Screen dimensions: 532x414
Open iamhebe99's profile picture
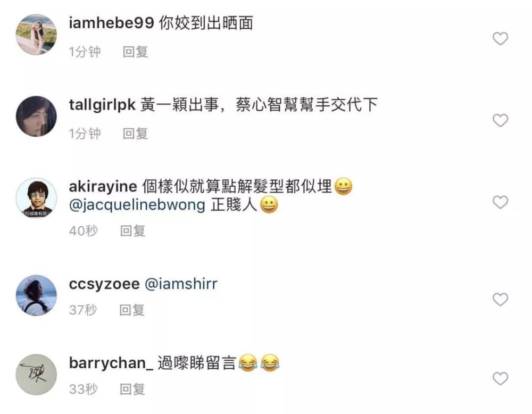coord(36,35)
